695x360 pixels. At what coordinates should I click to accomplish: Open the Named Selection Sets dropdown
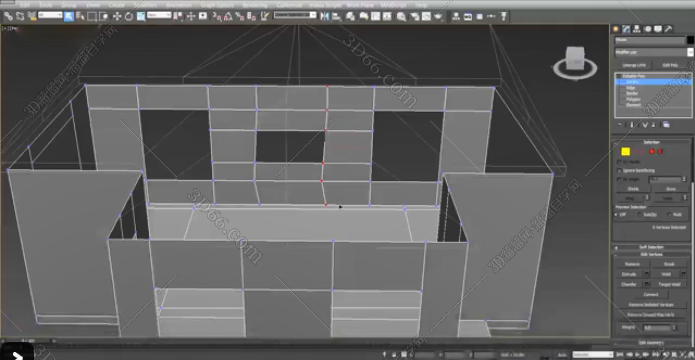[295, 15]
